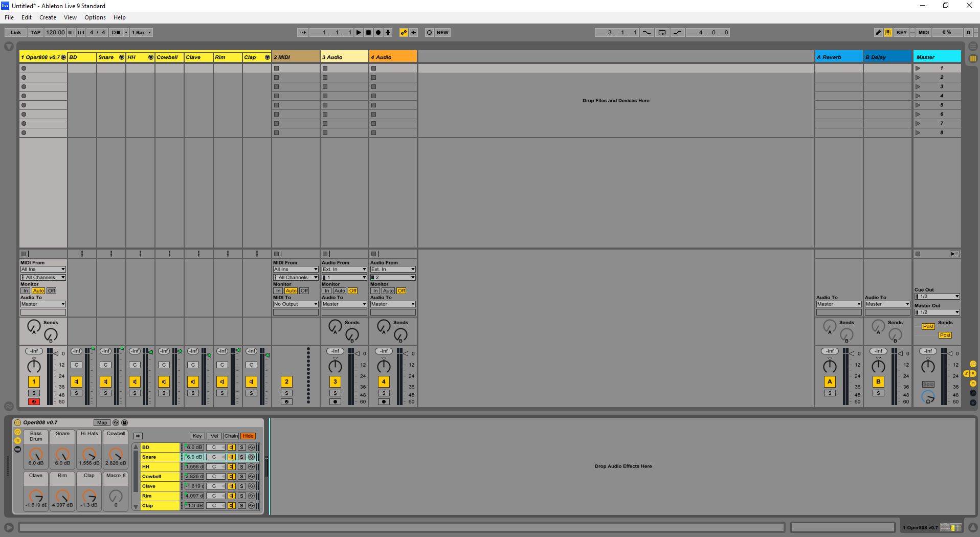Launch Master scene 3

tap(918, 86)
